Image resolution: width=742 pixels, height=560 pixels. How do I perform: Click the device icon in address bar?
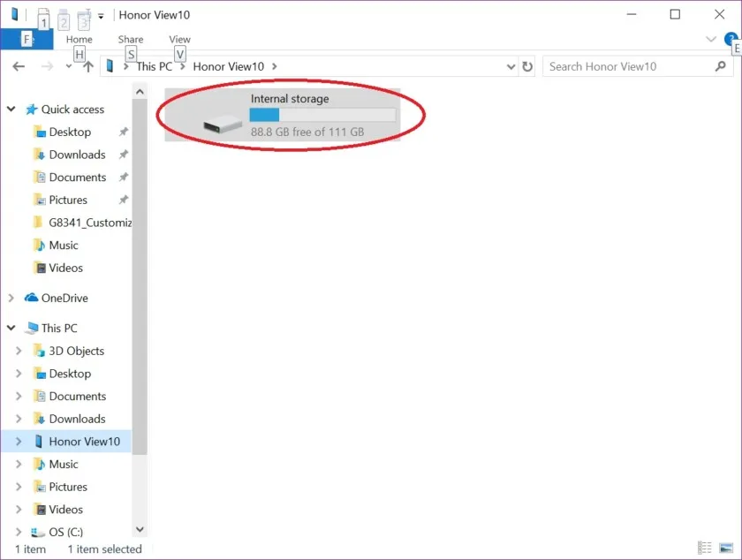click(x=110, y=65)
